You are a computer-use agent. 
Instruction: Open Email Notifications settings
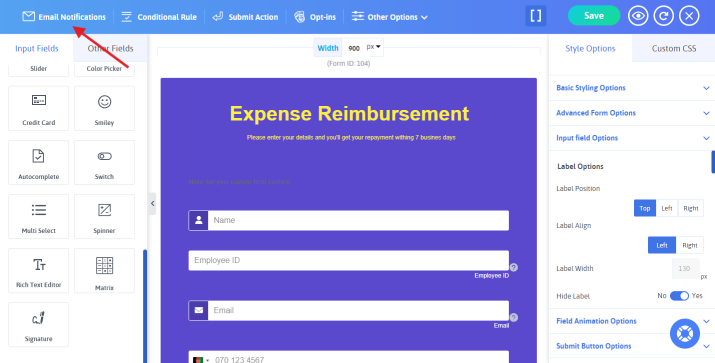[x=64, y=17]
